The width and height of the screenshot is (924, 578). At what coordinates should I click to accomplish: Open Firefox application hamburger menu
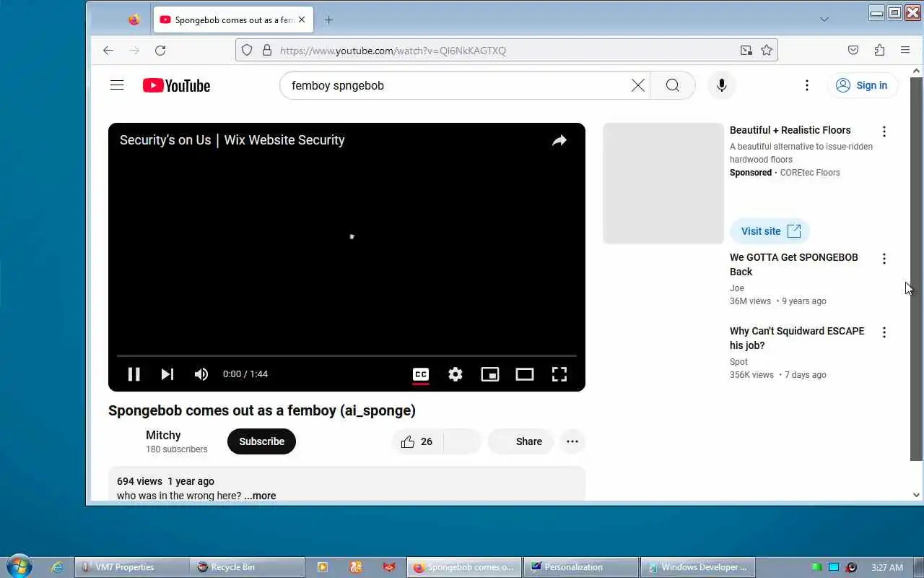click(905, 50)
